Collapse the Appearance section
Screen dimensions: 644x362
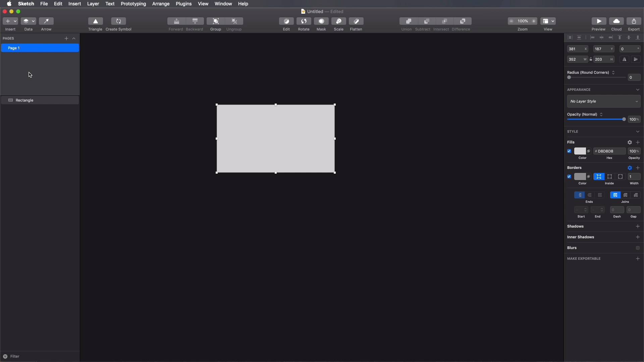coord(638,90)
